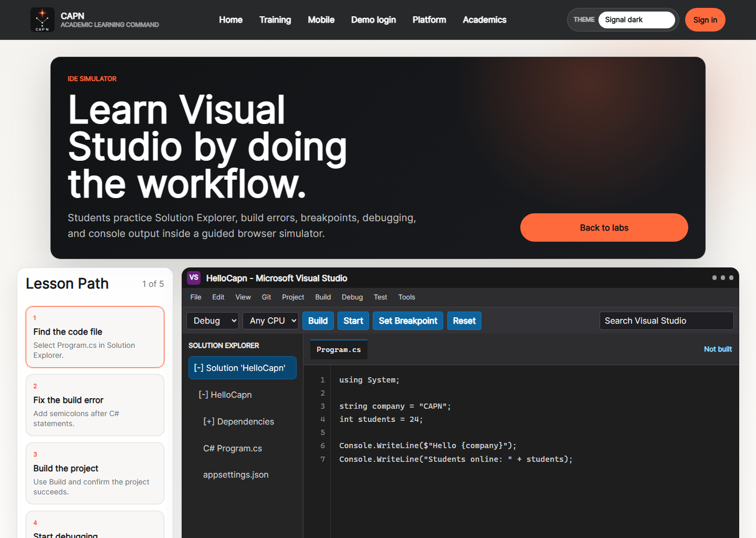Open the Test menu
Screen dimensions: 756x538
pyautogui.click(x=381, y=297)
